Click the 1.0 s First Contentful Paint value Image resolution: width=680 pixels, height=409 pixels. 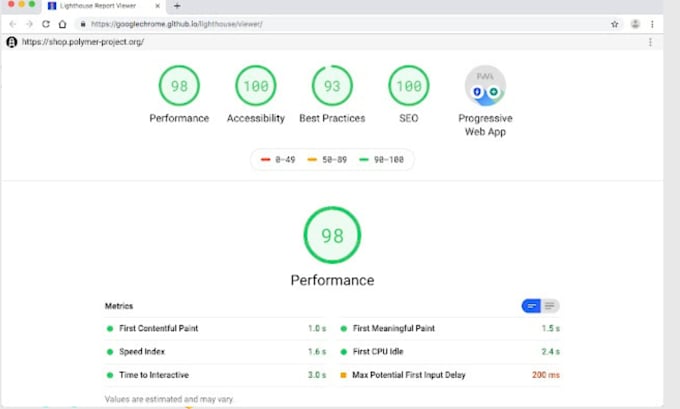317,328
